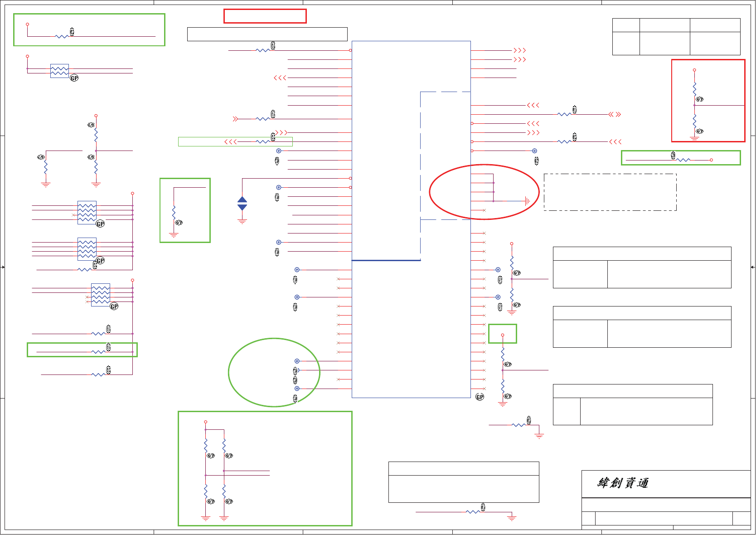Select the sideways ground symbol beside the IC
The height and width of the screenshot is (535, 756).
pos(527,201)
